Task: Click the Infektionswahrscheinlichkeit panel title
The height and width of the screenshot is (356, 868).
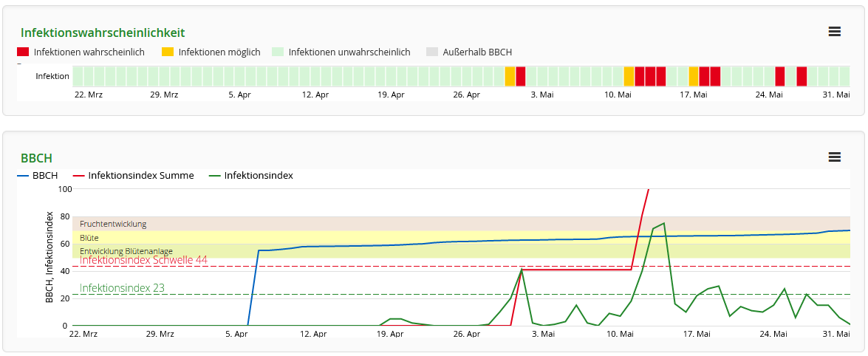Action: 103,32
